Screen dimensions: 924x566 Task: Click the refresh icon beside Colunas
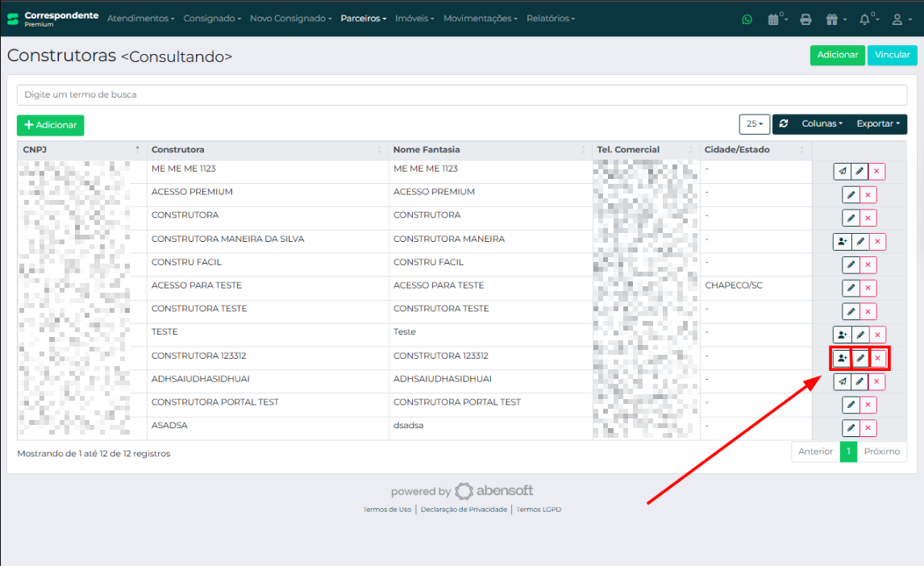point(784,124)
